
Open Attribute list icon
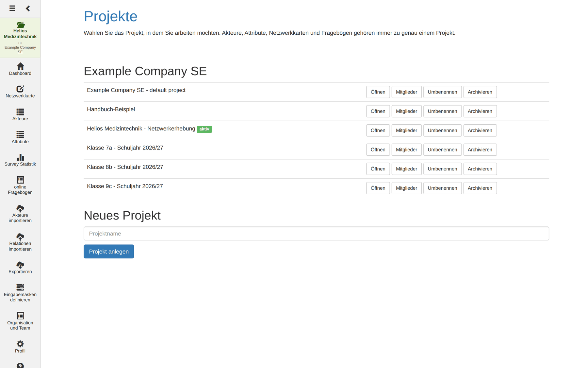[20, 134]
